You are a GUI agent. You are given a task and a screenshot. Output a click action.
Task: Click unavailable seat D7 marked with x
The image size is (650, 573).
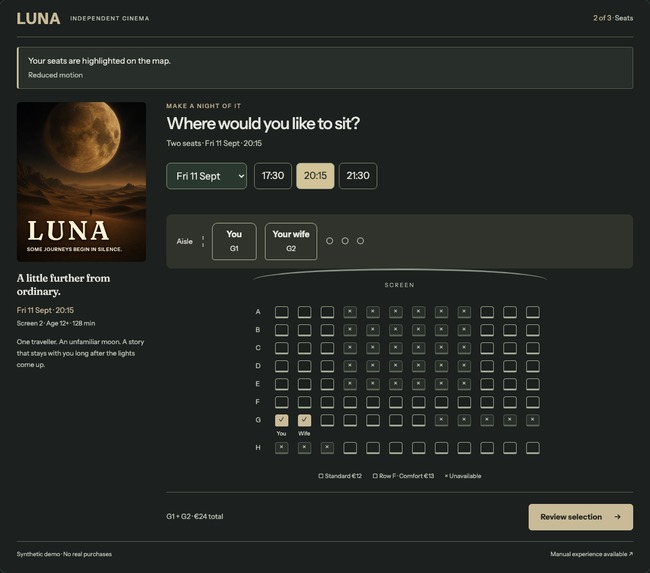(419, 366)
